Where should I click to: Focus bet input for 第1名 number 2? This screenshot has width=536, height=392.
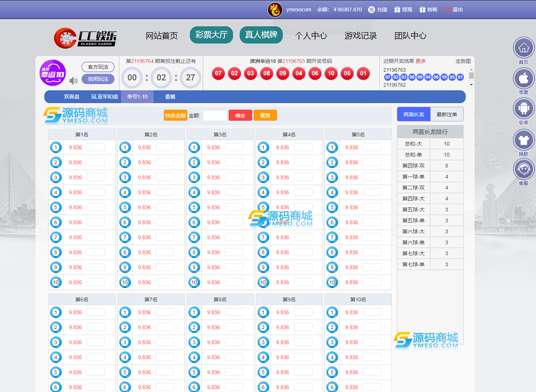tap(96, 162)
